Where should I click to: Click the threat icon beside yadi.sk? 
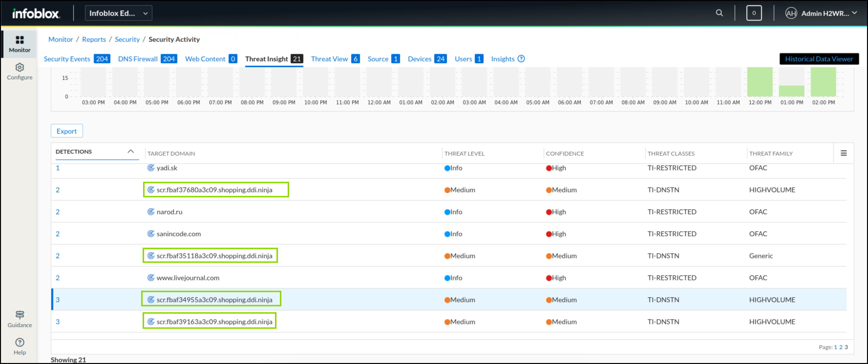click(x=151, y=168)
